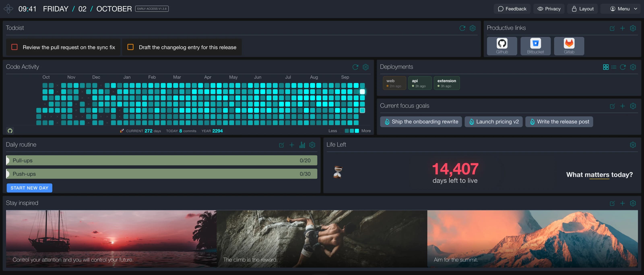This screenshot has height=275, width=644.
Task: Click CURRENT 272 days streak stat
Action: (x=143, y=131)
